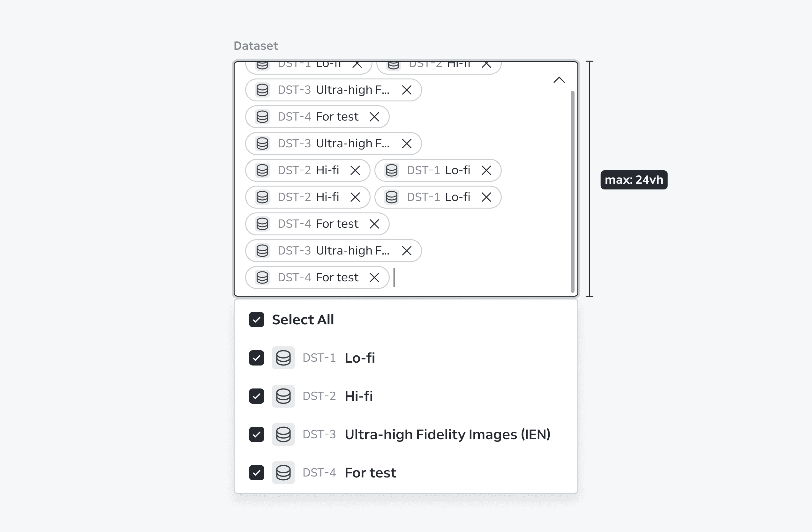This screenshot has width=812, height=532.
Task: Click the database icon beside DST-1 Lo-fi option
Action: pos(283,358)
